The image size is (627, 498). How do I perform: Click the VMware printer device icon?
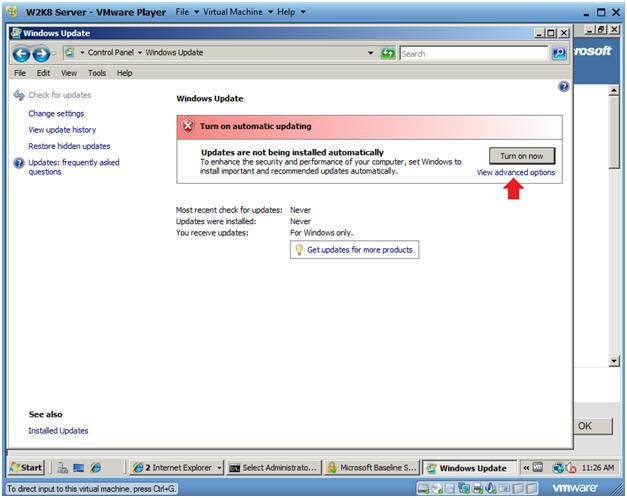(477, 488)
